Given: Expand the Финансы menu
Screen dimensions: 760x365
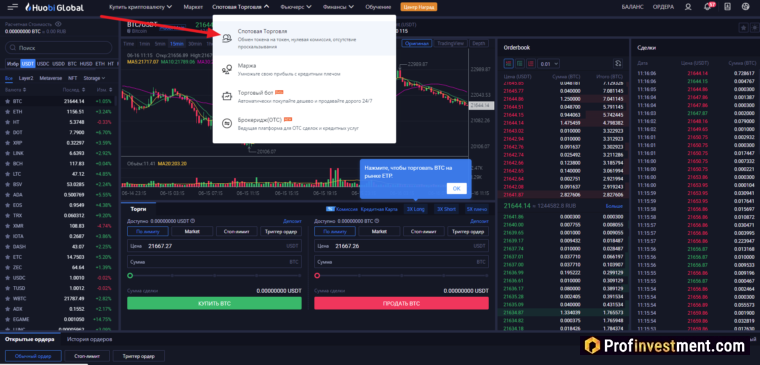Looking at the screenshot, I should (x=337, y=7).
